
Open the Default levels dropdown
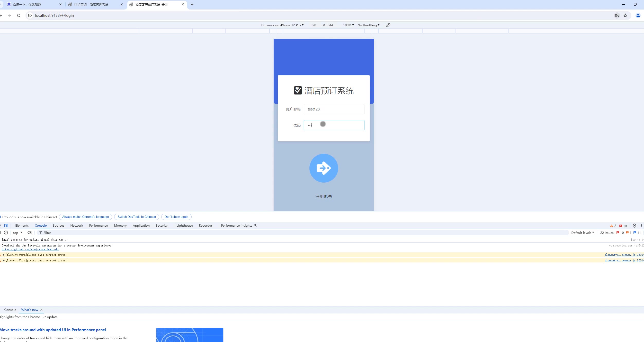tap(583, 233)
